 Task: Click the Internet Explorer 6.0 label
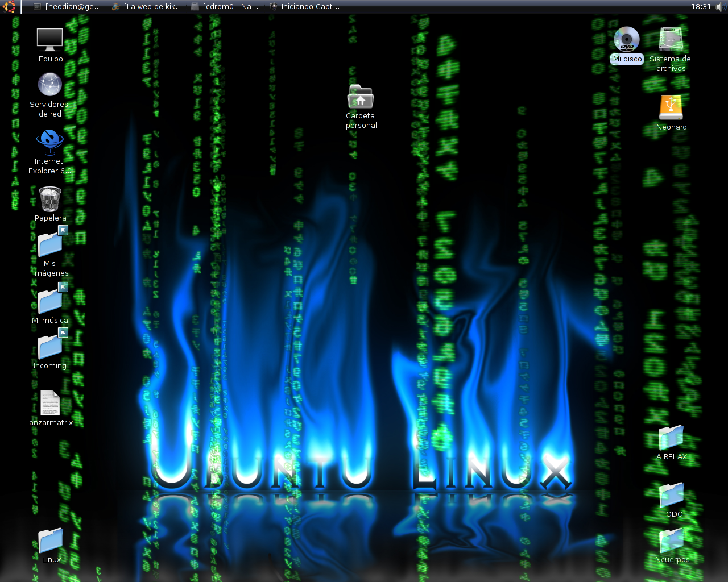pos(50,166)
